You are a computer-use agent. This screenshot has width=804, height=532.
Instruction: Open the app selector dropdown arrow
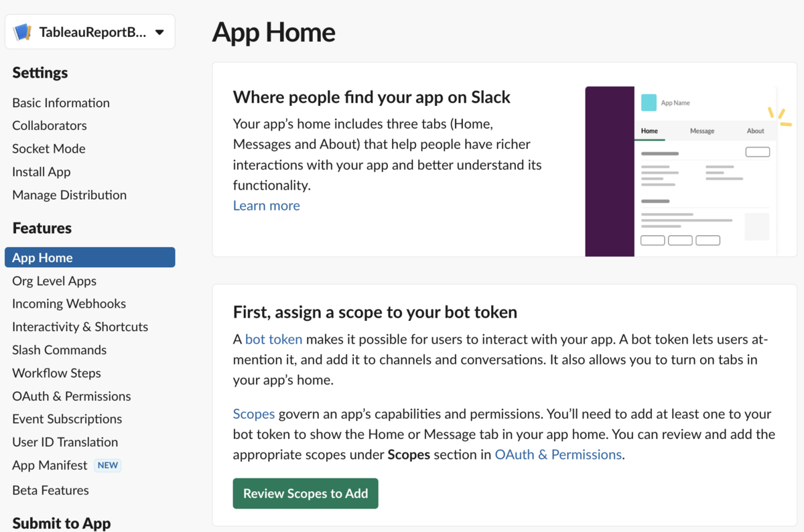pyautogui.click(x=159, y=32)
